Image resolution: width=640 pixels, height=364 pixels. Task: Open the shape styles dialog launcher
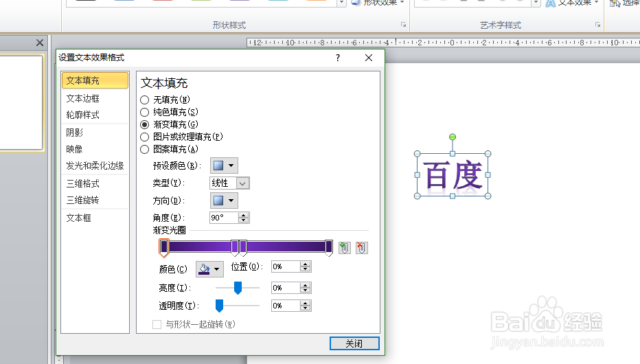coord(403,25)
